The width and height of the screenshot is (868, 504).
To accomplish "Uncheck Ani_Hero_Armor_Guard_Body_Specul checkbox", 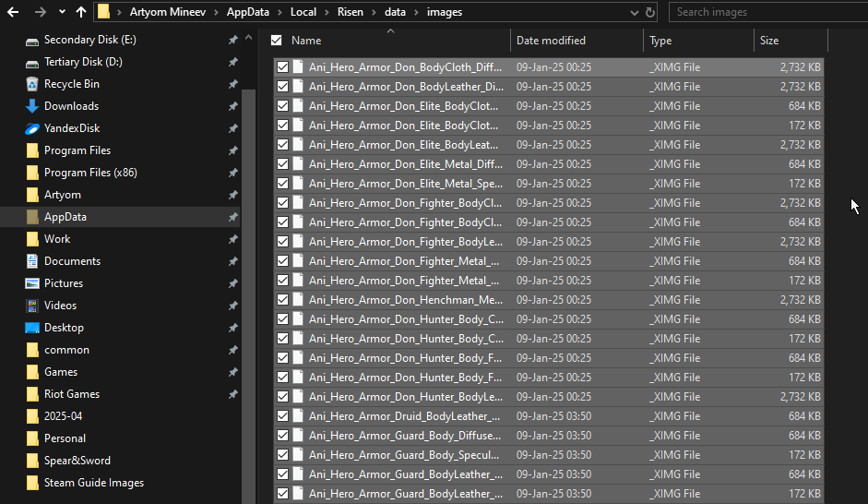I will click(x=283, y=455).
